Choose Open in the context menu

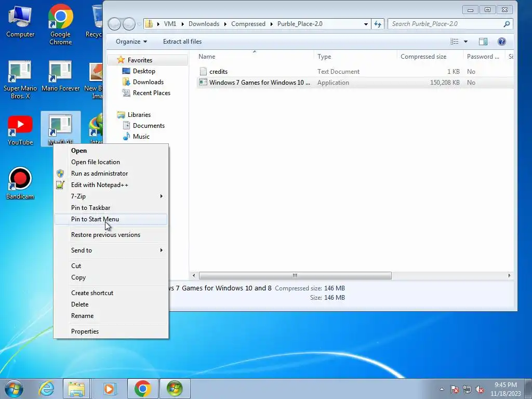111,151
